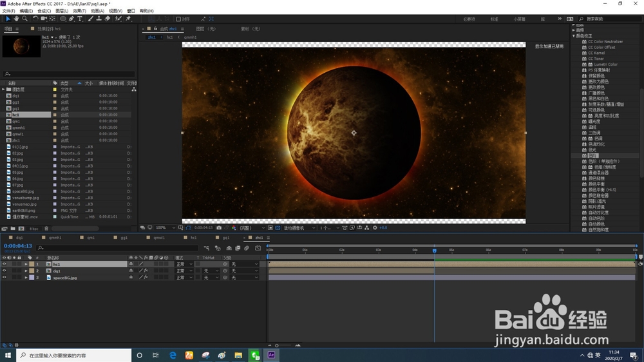Open the TrkMat dropdown for dq1 layer

click(211, 271)
